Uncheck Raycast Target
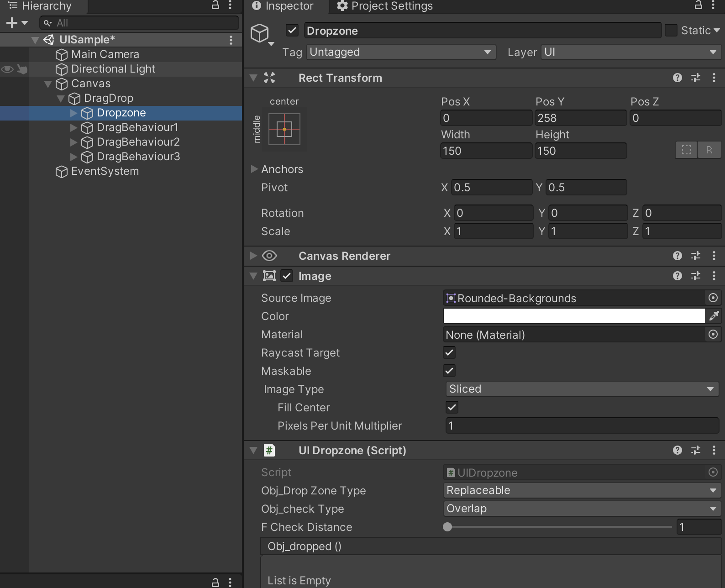This screenshot has height=588, width=725. coord(449,353)
